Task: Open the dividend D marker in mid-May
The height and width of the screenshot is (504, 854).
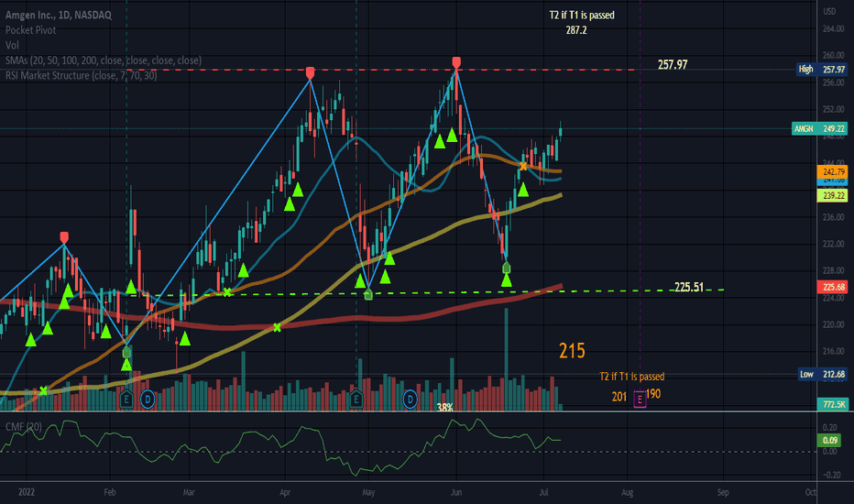Action: click(x=411, y=400)
